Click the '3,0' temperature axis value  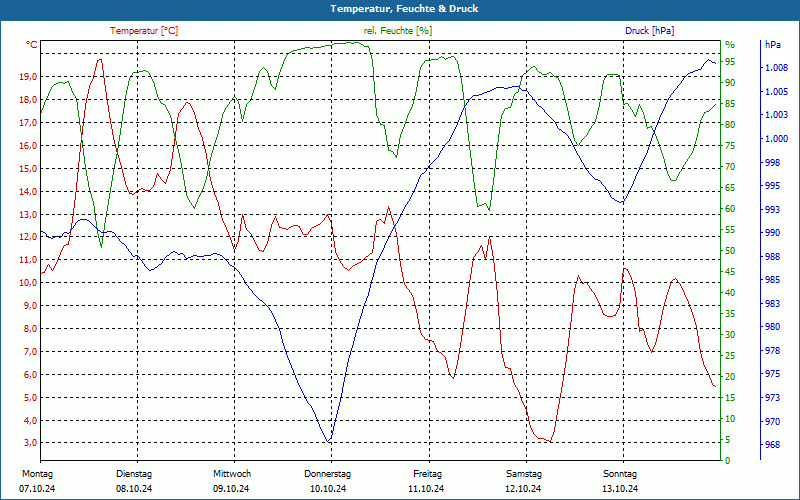(30, 442)
